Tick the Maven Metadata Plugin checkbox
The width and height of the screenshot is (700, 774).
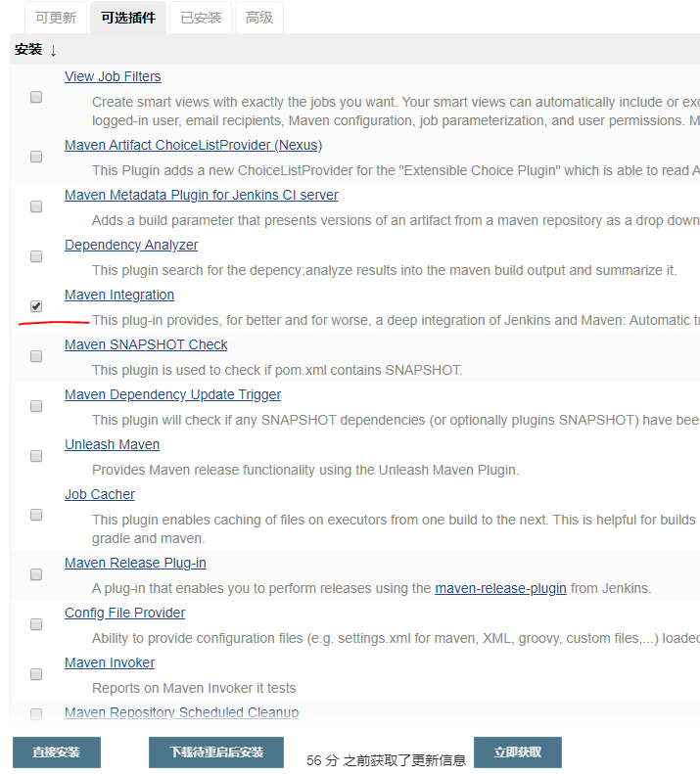36,206
